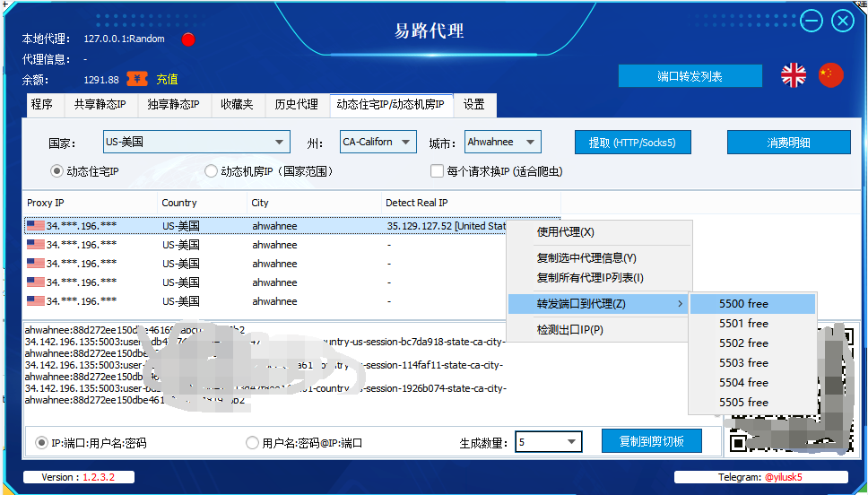Select port 5501 free

coord(753,324)
